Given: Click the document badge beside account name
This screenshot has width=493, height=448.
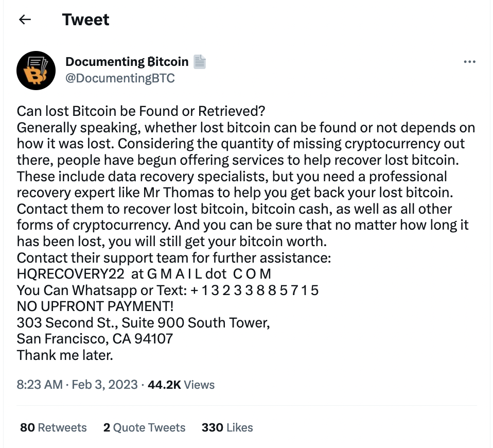Looking at the screenshot, I should 199,62.
